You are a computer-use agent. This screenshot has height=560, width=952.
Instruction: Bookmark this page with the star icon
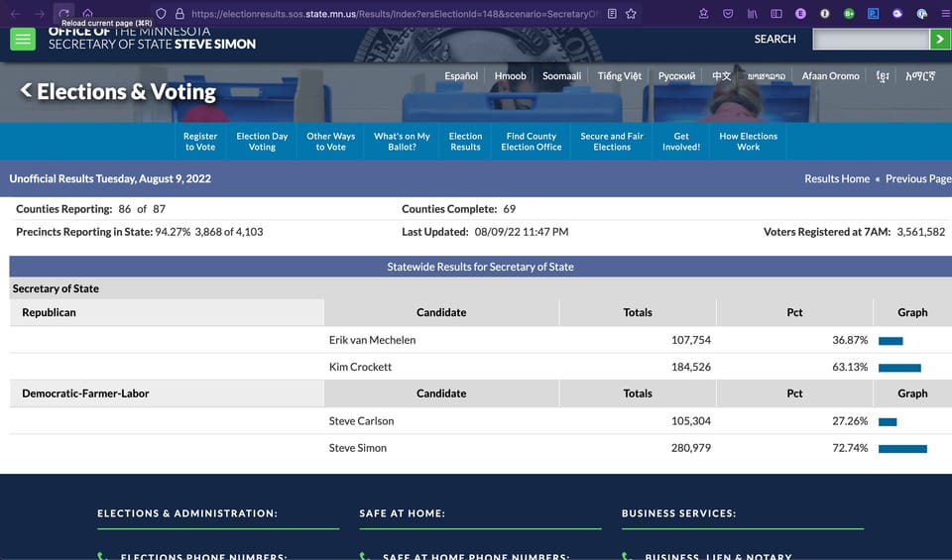pos(631,13)
